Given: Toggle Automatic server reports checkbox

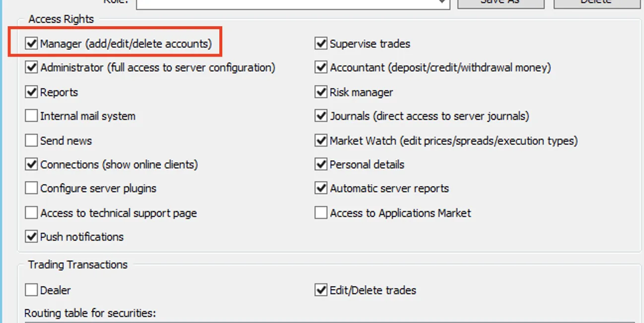Looking at the screenshot, I should (x=321, y=188).
